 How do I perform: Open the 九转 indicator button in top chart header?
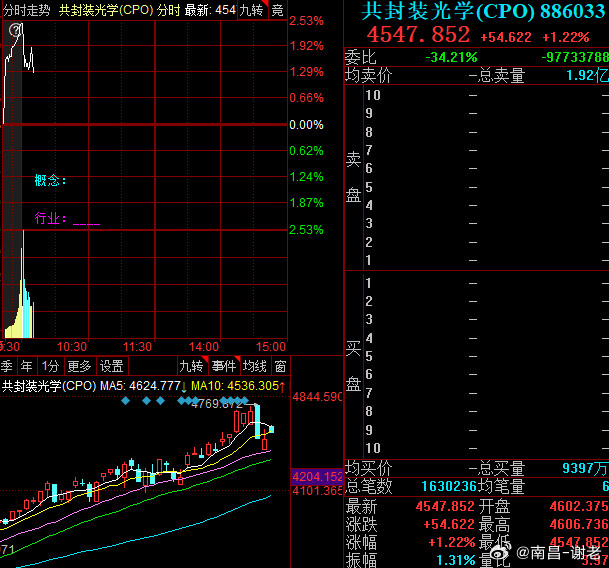click(252, 10)
